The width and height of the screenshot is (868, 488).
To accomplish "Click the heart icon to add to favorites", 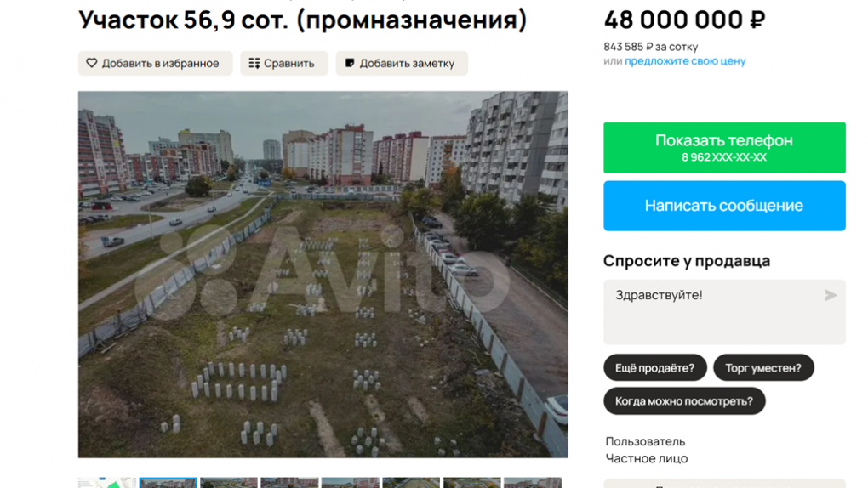I will (x=91, y=63).
